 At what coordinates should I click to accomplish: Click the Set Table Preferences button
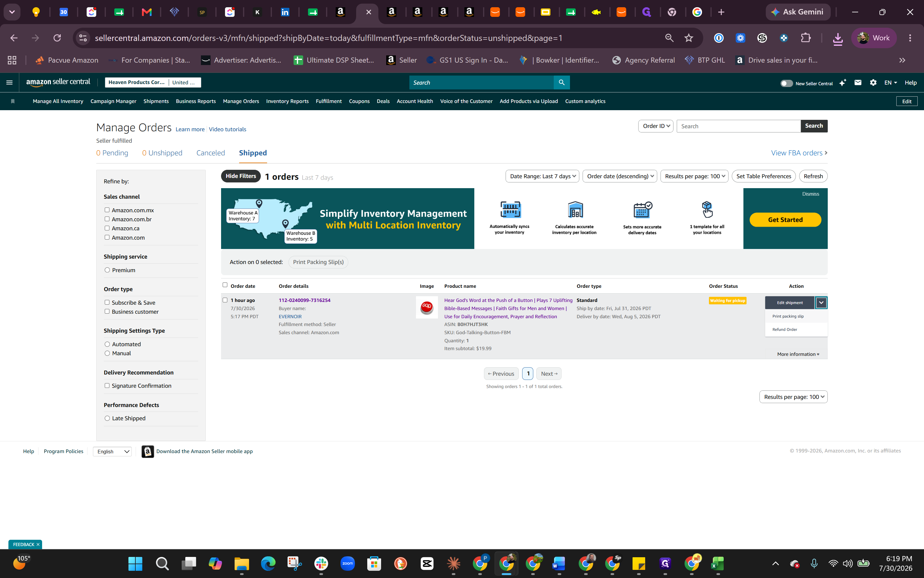point(764,176)
